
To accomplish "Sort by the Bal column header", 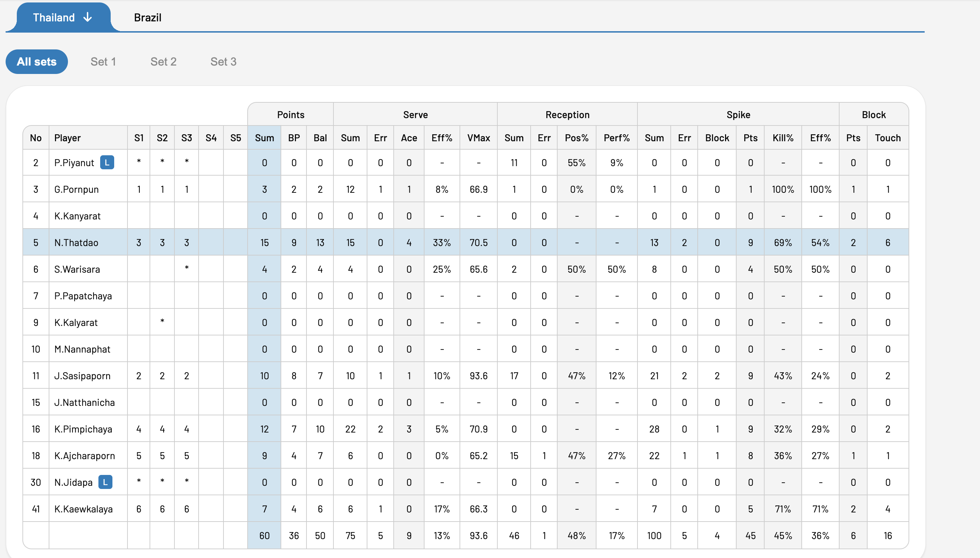I will tap(320, 138).
